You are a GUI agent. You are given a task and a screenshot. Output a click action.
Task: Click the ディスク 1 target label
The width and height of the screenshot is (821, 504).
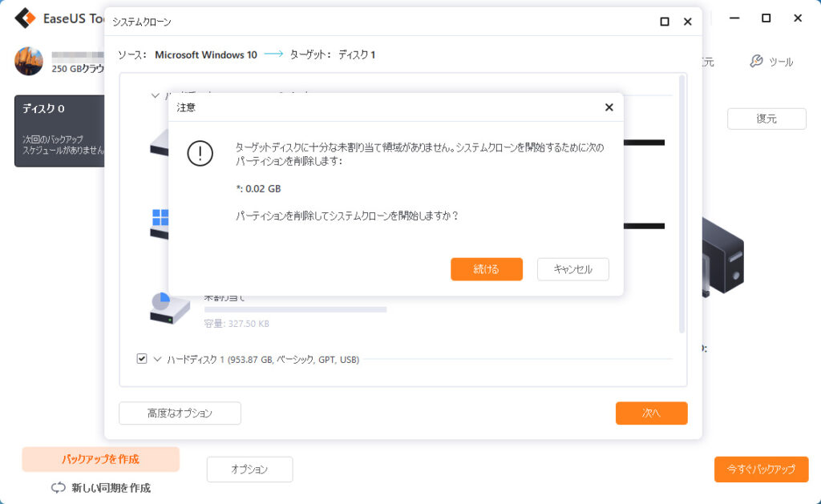pyautogui.click(x=357, y=54)
